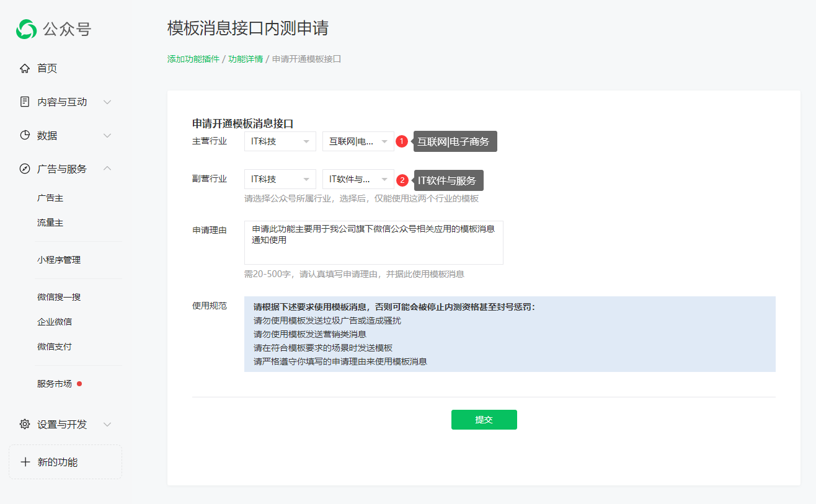This screenshot has width=816, height=504.
Task: Follow the 添加功能插件 breadcrumb link
Action: coord(193,59)
